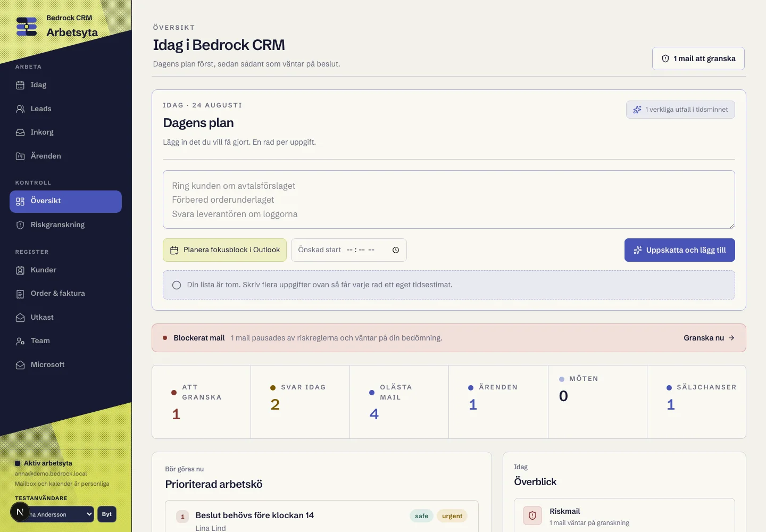
Task: Click the round N avatar badge
Action: (20, 512)
